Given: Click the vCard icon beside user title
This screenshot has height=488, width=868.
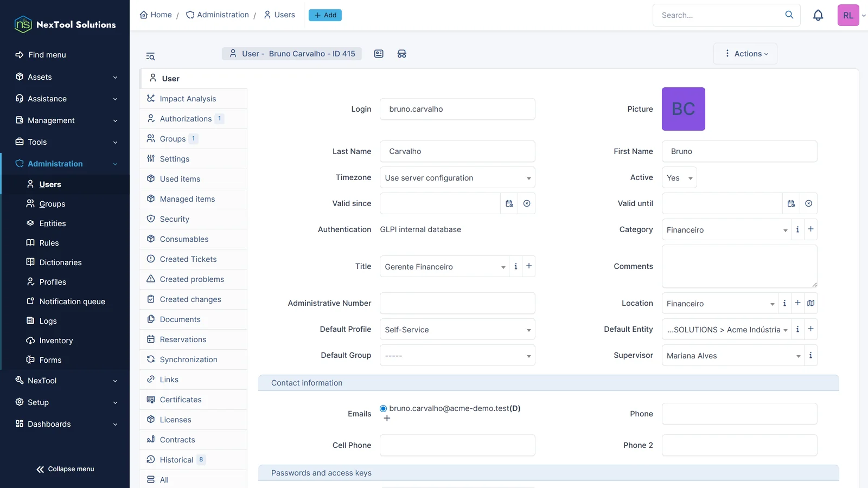Looking at the screenshot, I should coord(379,54).
